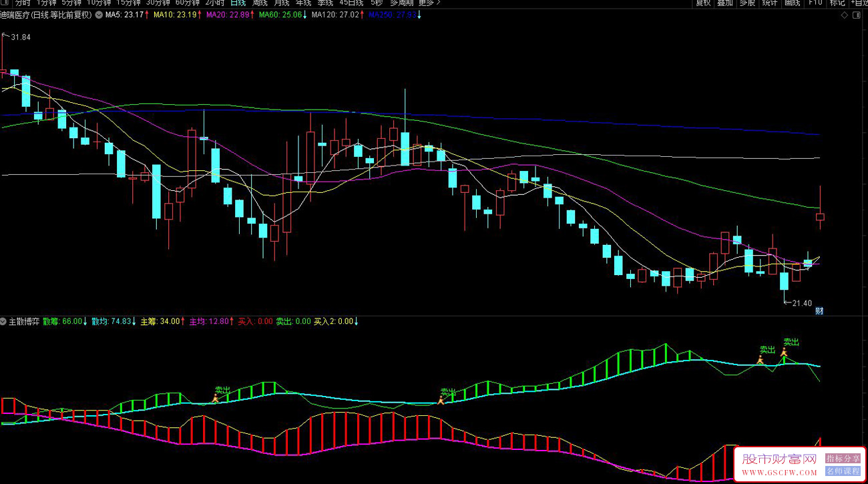Select the 60分钟 chart period
This screenshot has width=868, height=484.
(188, 3)
